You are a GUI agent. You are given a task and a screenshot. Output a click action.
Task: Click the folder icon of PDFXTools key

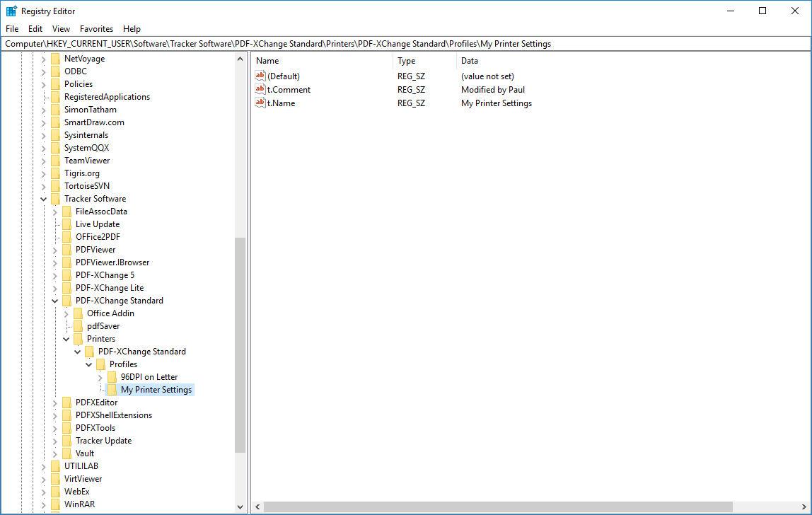pos(66,428)
